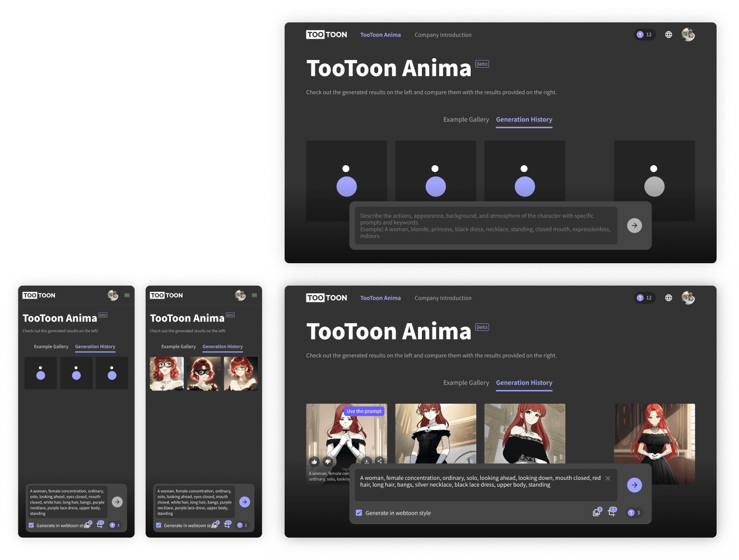
Task: Click TooToon logo in results desktop view
Action: click(x=327, y=298)
